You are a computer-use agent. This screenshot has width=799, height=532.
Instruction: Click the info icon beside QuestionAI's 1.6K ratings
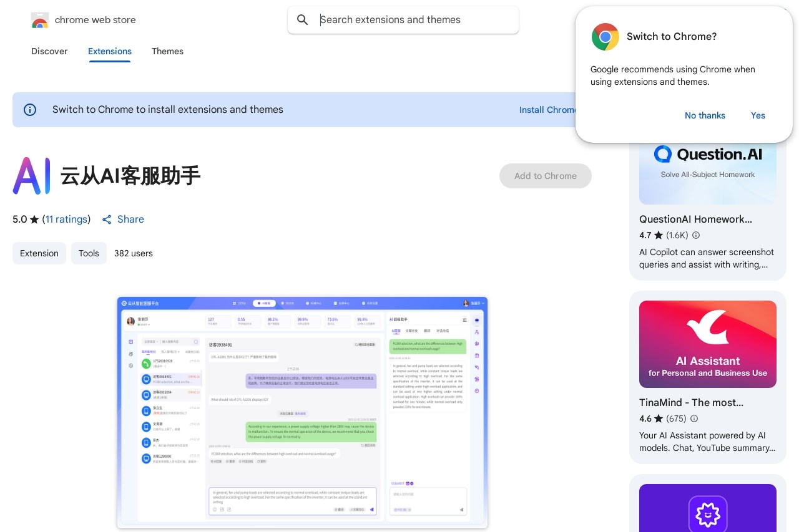point(696,235)
